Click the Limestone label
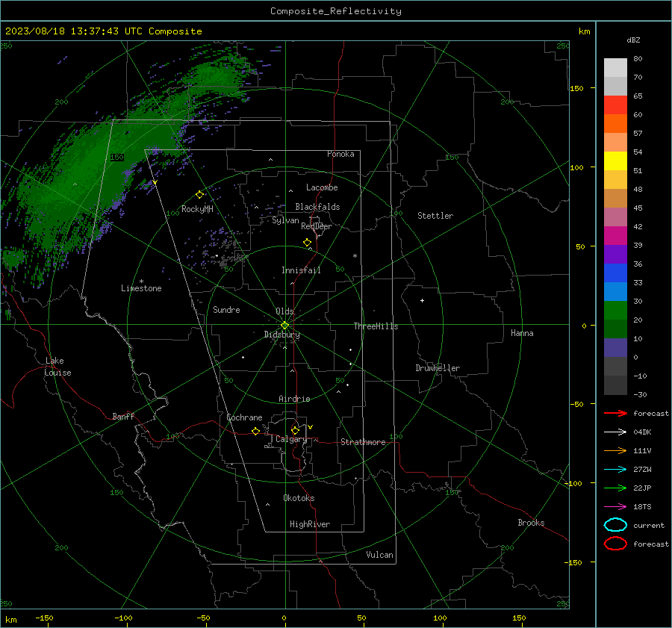 point(141,288)
